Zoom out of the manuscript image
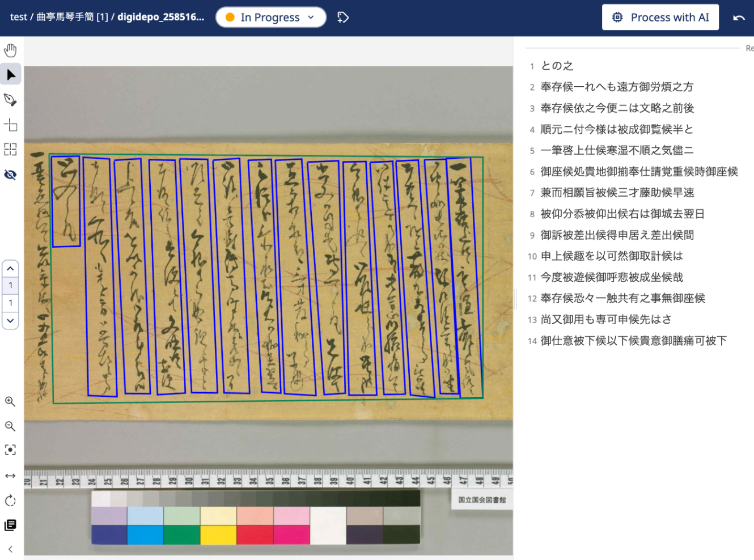The width and height of the screenshot is (754, 560). 10,426
